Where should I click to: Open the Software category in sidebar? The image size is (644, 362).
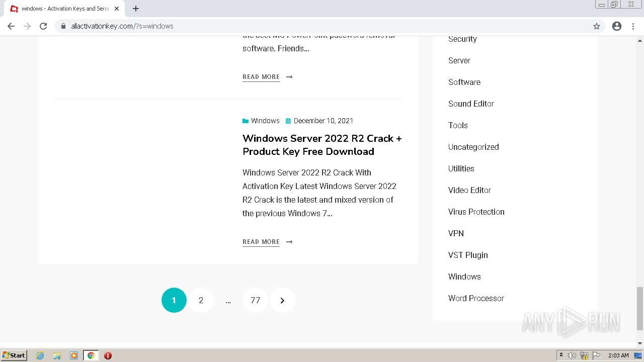464,82
